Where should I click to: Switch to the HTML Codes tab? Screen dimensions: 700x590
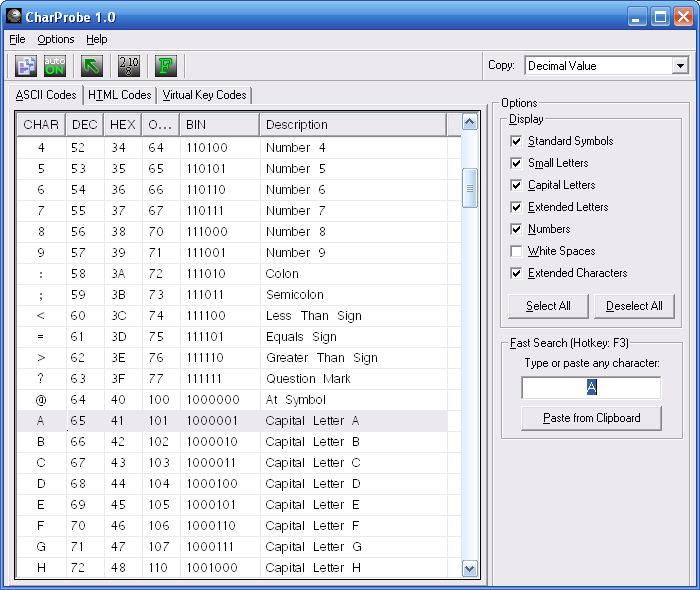(120, 95)
